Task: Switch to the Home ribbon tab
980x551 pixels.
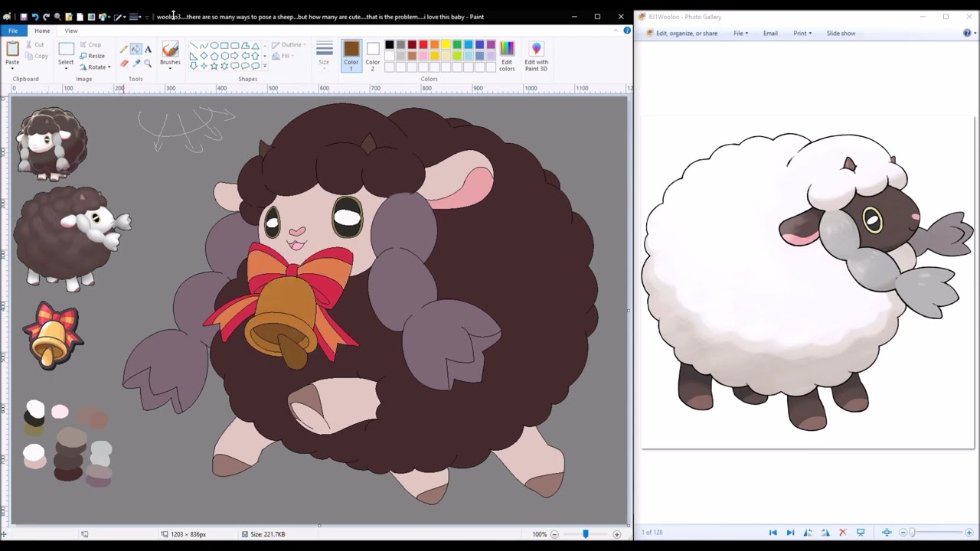Action: pyautogui.click(x=42, y=31)
